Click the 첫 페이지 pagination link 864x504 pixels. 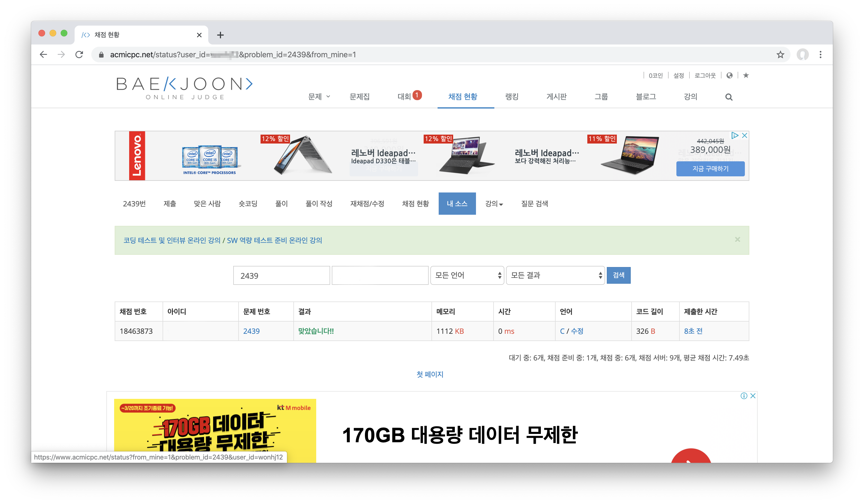tap(429, 374)
